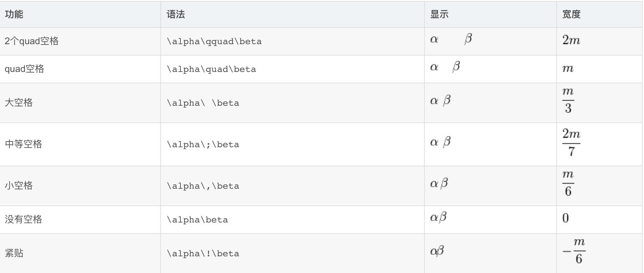Image resolution: width=644 pixels, height=273 pixels.
Task: Click the 功能 column header
Action: (14, 14)
